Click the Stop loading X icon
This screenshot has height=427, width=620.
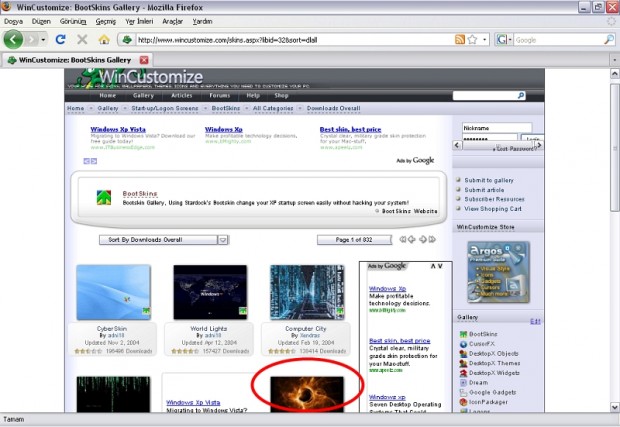coord(82,39)
